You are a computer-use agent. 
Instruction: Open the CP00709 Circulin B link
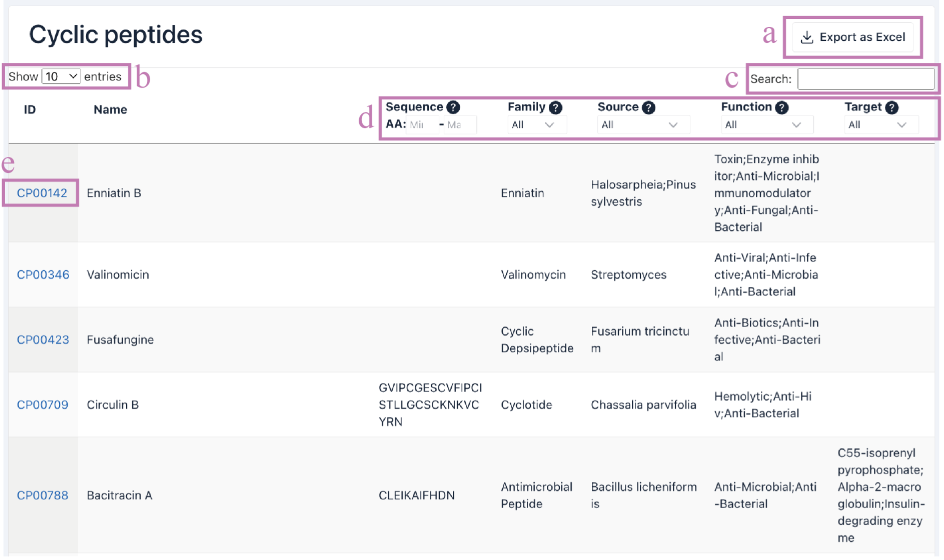(x=43, y=404)
